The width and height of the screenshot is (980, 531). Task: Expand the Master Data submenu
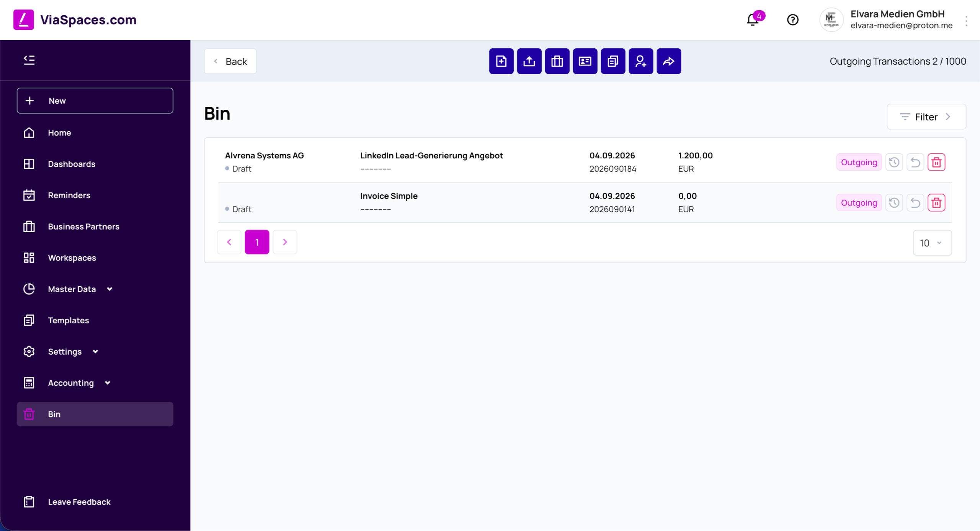(x=109, y=289)
